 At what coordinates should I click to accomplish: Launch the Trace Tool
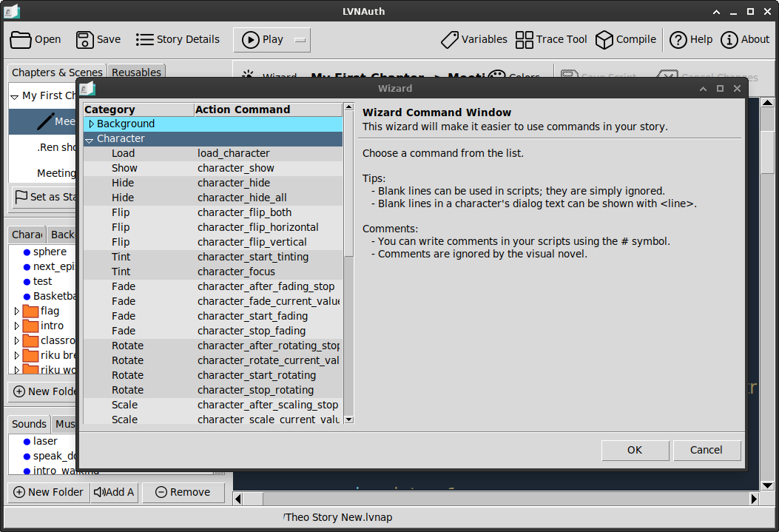pos(551,40)
